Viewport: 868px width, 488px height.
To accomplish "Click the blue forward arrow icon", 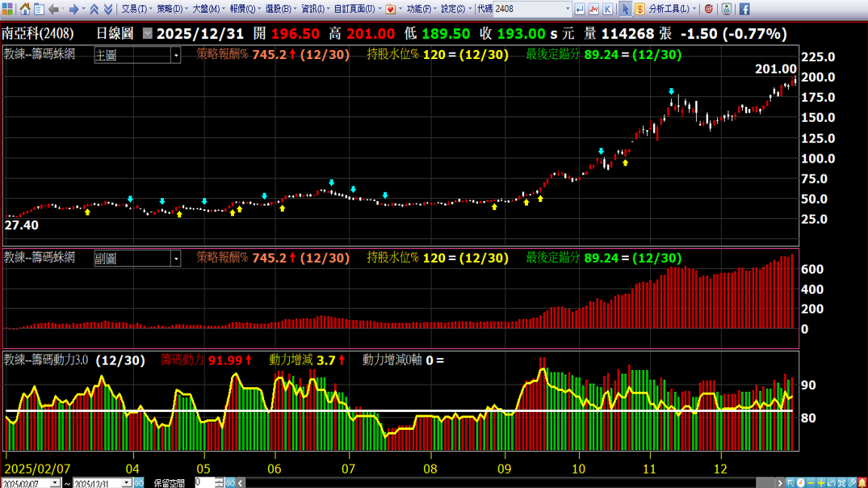I will pyautogui.click(x=73, y=9).
